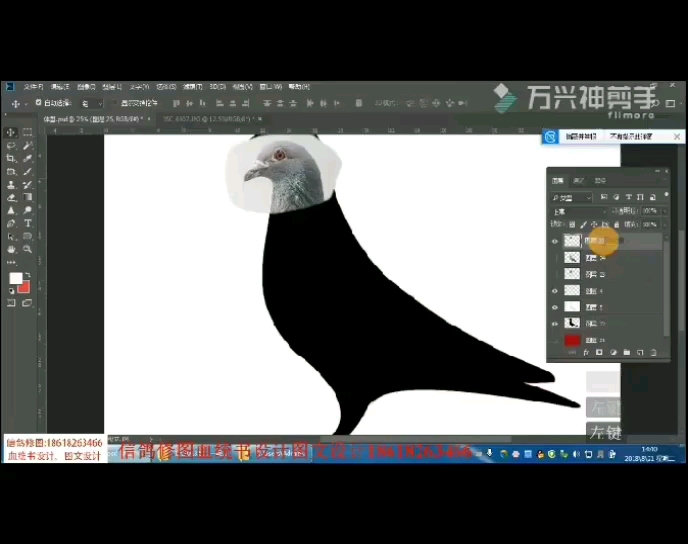Open the layer filter kind dropdown
Image resolution: width=688 pixels, height=544 pixels.
[572, 198]
